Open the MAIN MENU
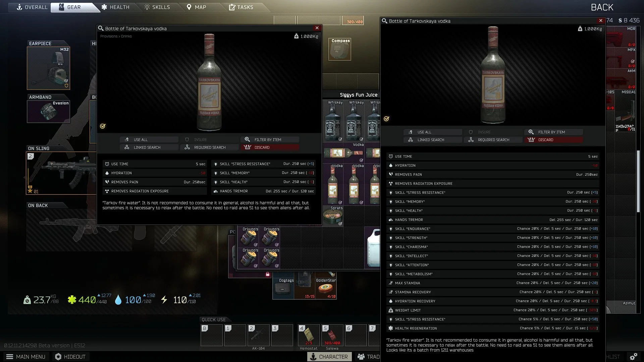The height and width of the screenshot is (362, 644). pyautogui.click(x=26, y=357)
